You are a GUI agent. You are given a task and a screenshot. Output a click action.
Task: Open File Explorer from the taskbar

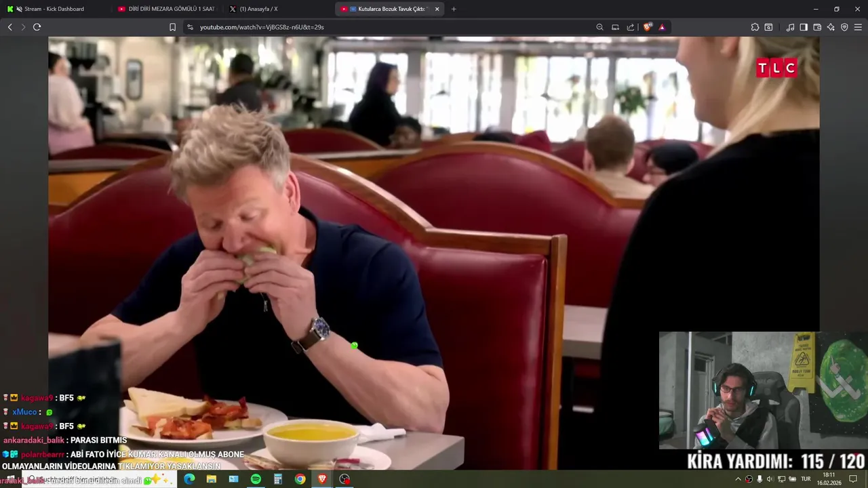tap(212, 479)
